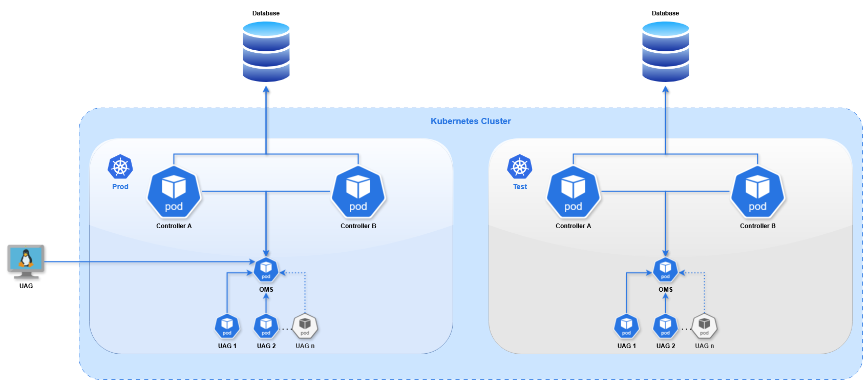Click the Controller A pod in Prod
868x385 pixels.
coord(174,192)
